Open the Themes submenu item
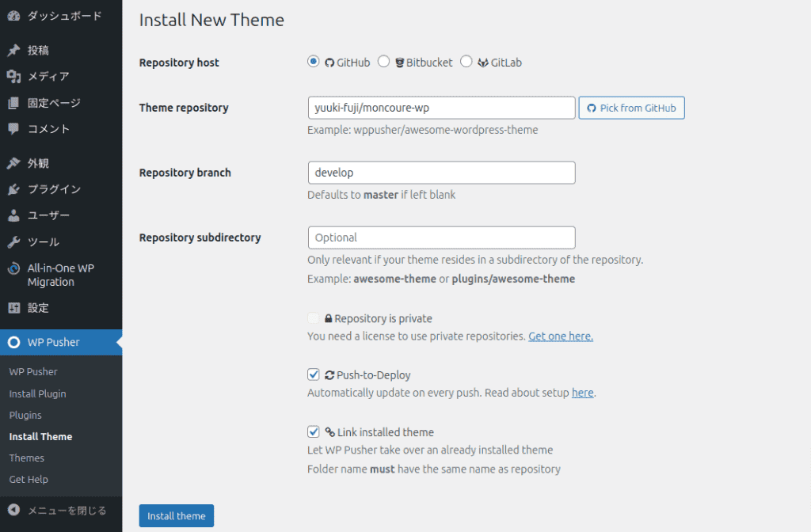The image size is (811, 532). [26, 458]
